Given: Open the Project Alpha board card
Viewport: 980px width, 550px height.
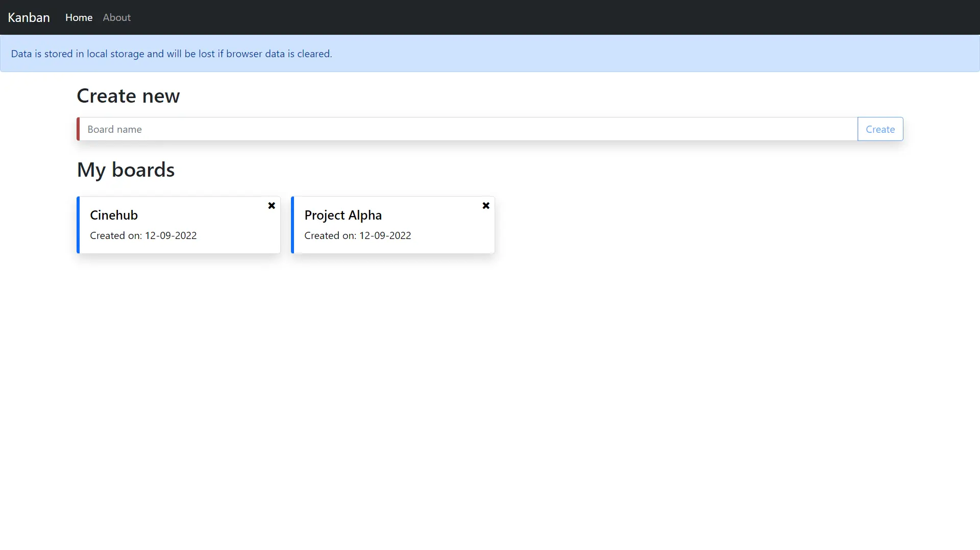Looking at the screenshot, I should coord(393,225).
